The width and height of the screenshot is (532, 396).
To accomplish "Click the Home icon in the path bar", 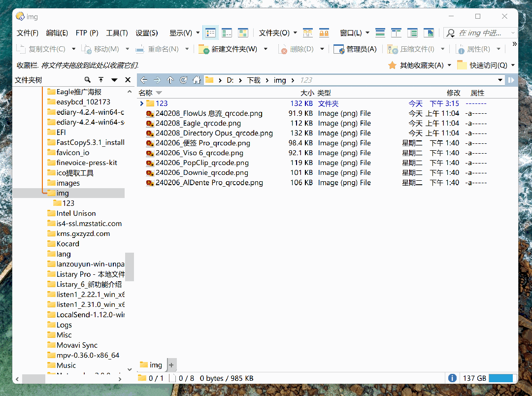I will [x=197, y=80].
